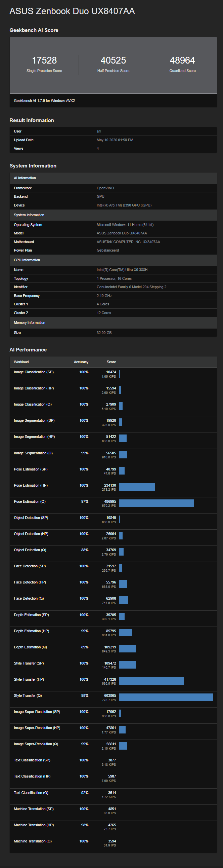
Task: Select the Depth Estimation (Q) accuracy 89%
Action: tap(85, 647)
